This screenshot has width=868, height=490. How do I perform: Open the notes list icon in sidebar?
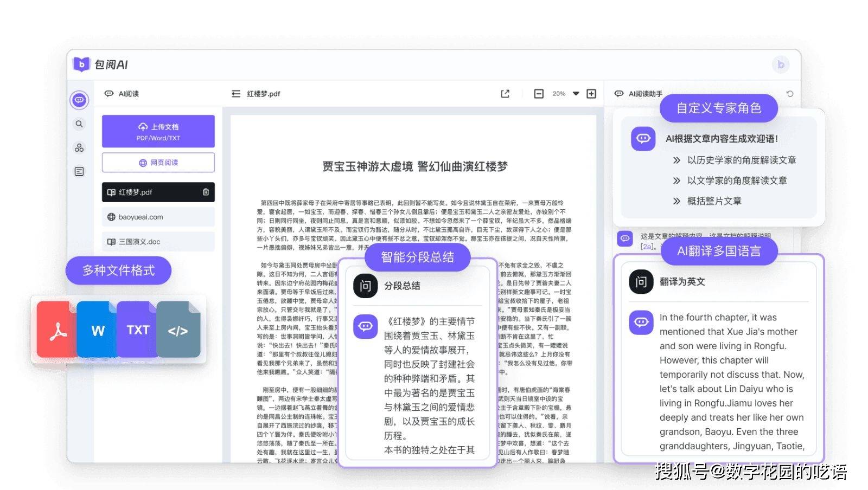click(79, 172)
